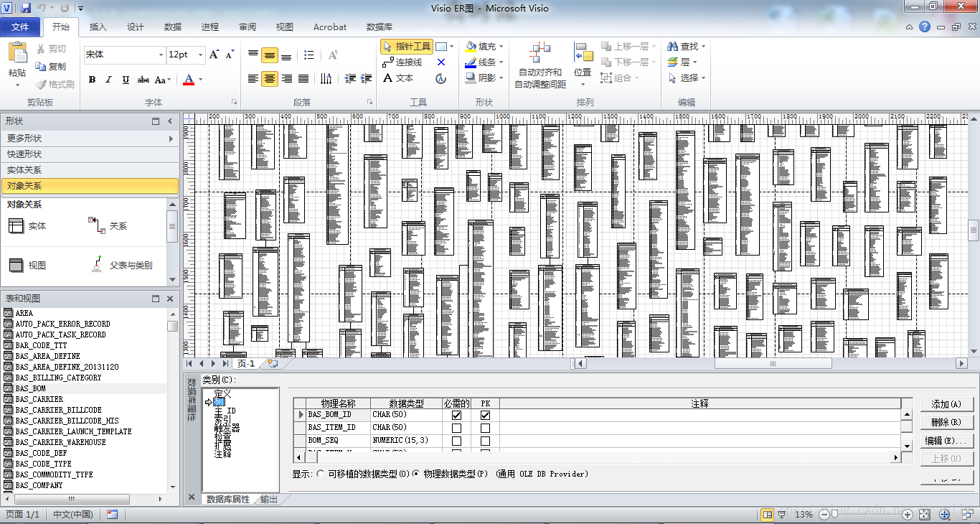The width and height of the screenshot is (980, 524).
Task: Select portable data type (可移植的数据类型) radio
Action: pos(320,474)
